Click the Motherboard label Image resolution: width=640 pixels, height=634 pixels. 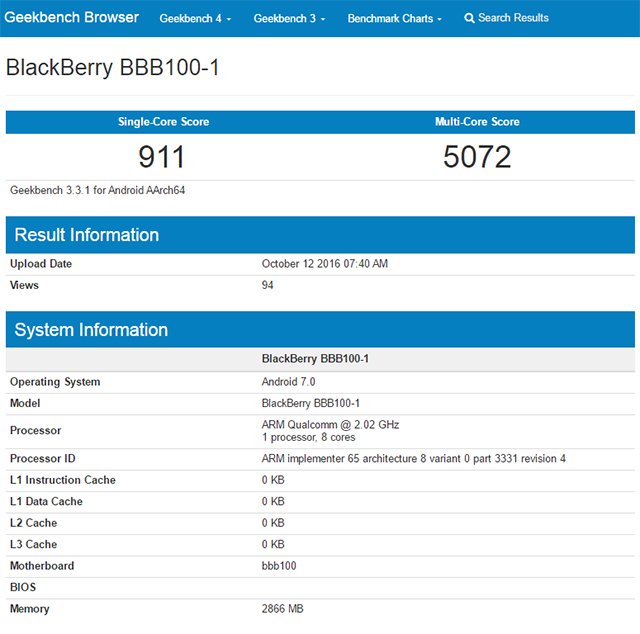pos(42,566)
